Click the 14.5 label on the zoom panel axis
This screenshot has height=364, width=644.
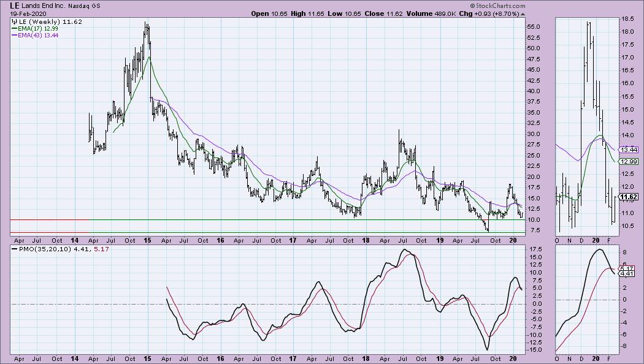tap(627, 123)
